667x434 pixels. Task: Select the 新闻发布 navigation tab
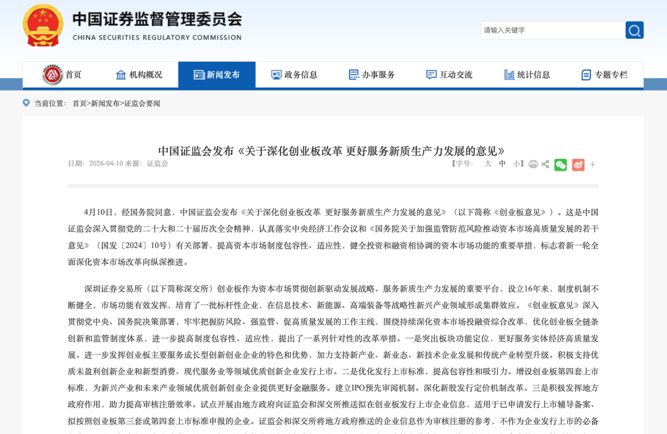point(216,75)
